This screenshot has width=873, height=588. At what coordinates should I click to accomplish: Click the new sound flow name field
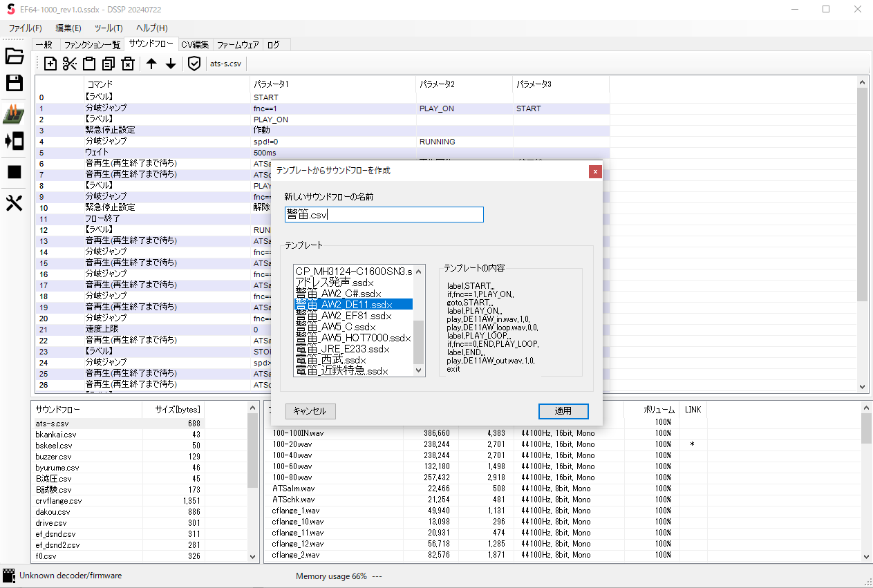[x=384, y=215]
